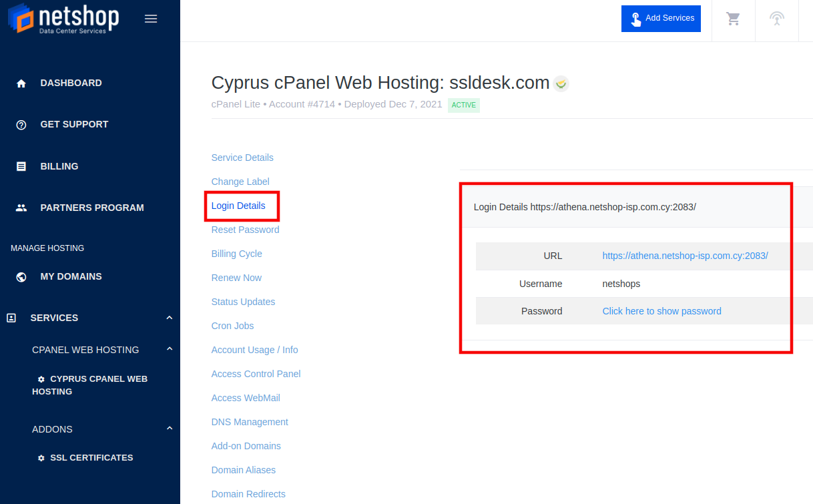The height and width of the screenshot is (504, 813).
Task: Open the shopping cart icon
Action: [734, 19]
